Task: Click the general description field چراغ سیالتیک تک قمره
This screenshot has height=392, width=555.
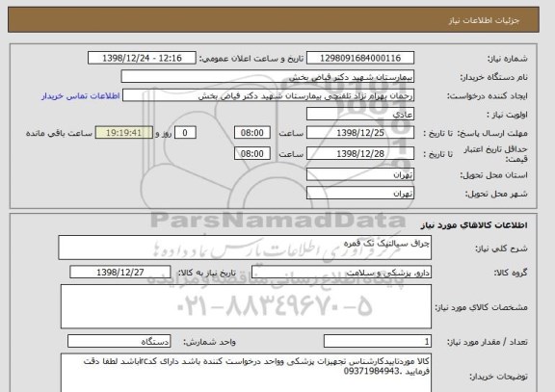Action: (x=245, y=248)
